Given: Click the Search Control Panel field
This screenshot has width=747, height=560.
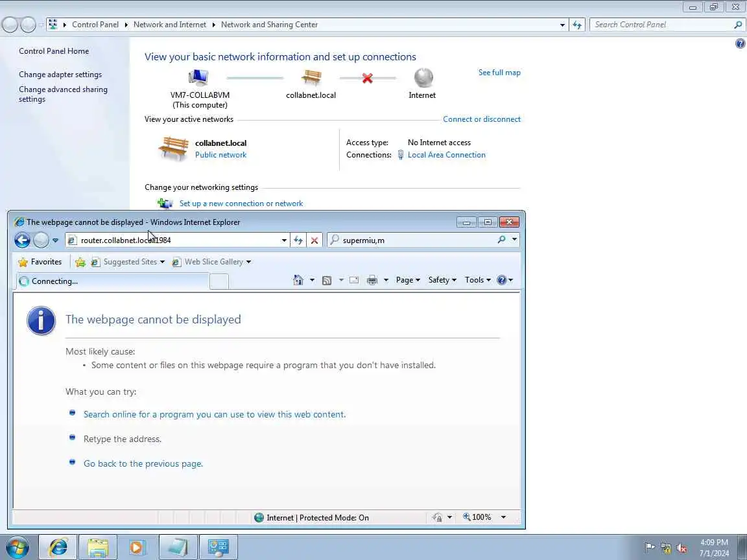Looking at the screenshot, I should (x=662, y=25).
